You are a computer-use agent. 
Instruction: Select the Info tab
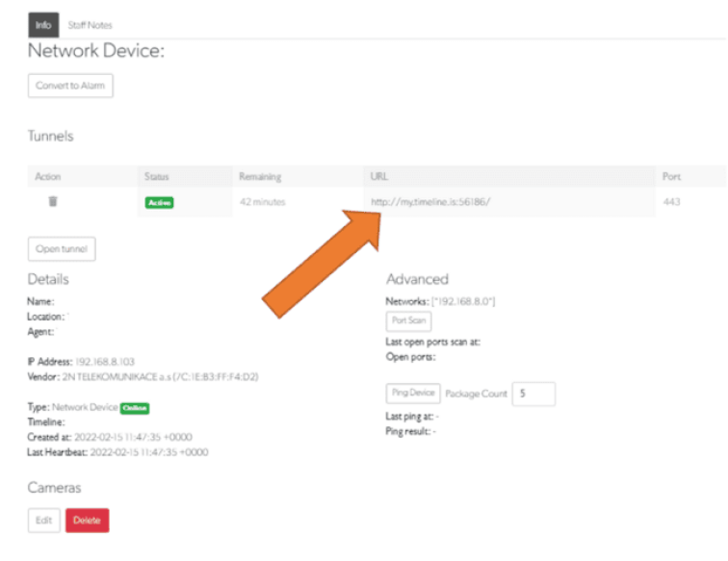coord(44,25)
